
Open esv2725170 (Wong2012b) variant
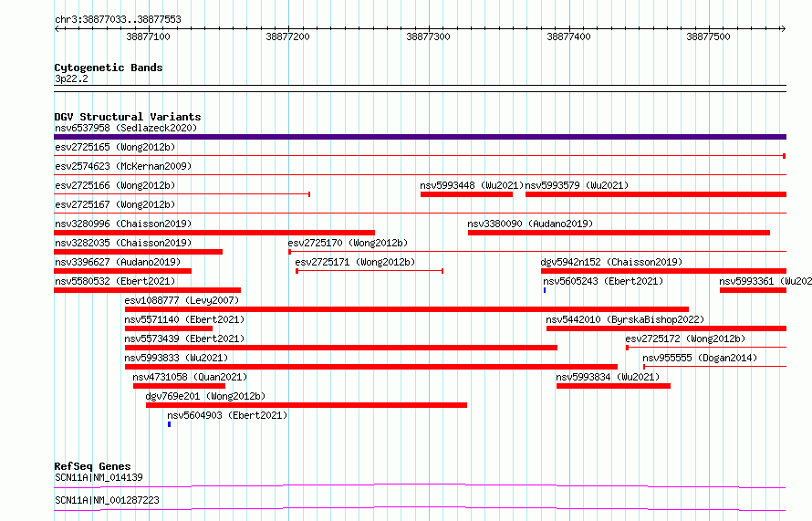coord(348,243)
